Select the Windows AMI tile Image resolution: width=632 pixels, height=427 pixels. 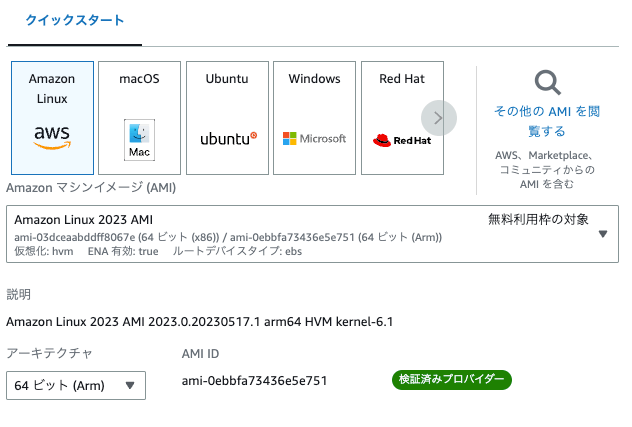(314, 118)
